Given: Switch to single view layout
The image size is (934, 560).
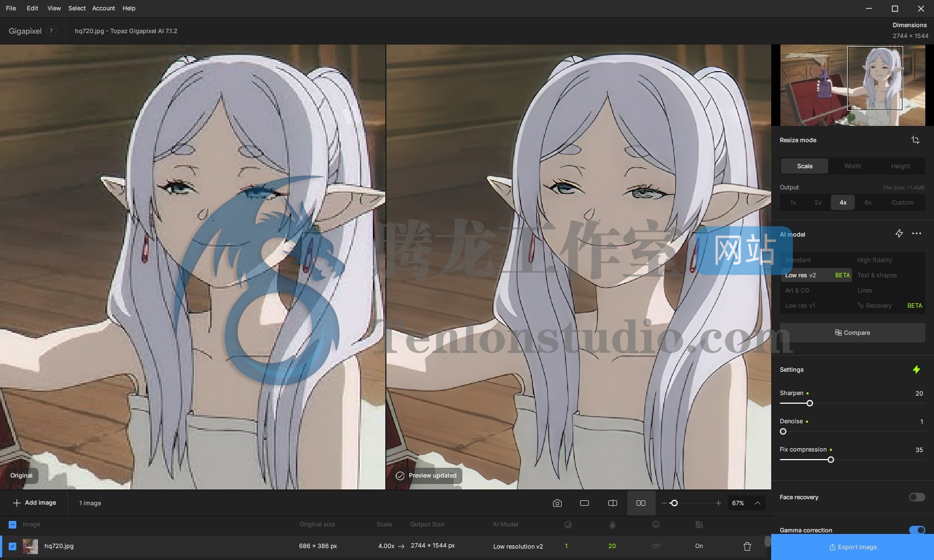Looking at the screenshot, I should 584,503.
